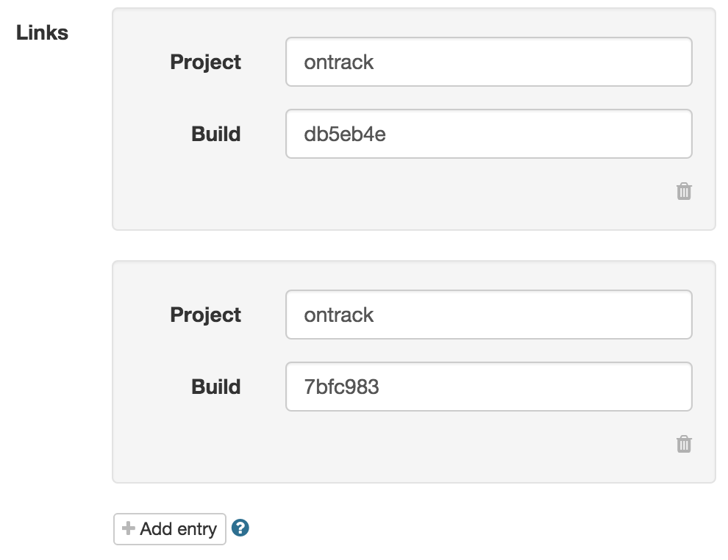
Task: Open the help icon beside Add entry
Action: (240, 528)
